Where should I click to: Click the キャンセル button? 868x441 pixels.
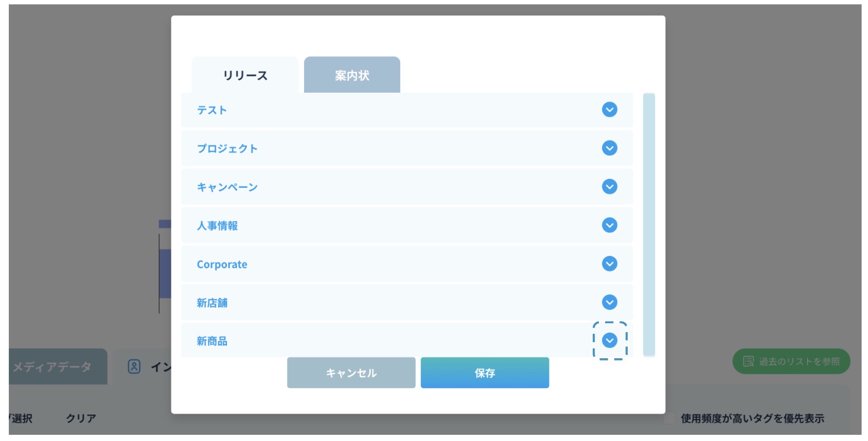pyautogui.click(x=351, y=373)
